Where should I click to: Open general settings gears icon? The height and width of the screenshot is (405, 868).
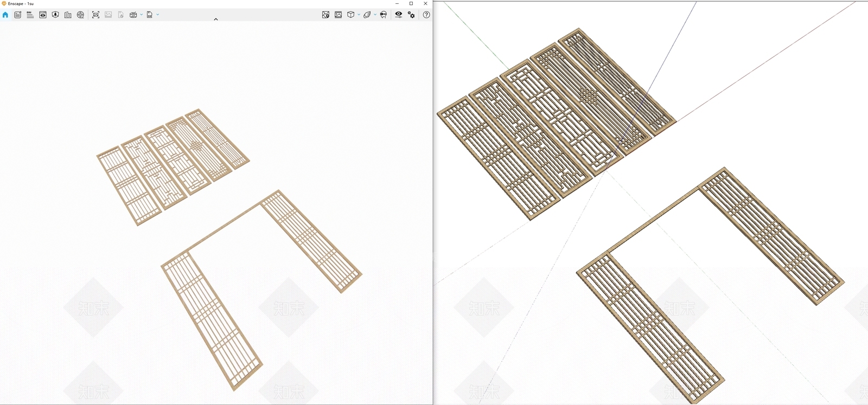[x=411, y=15]
